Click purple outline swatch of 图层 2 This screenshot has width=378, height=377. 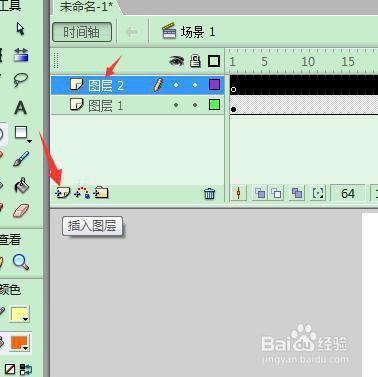[214, 85]
